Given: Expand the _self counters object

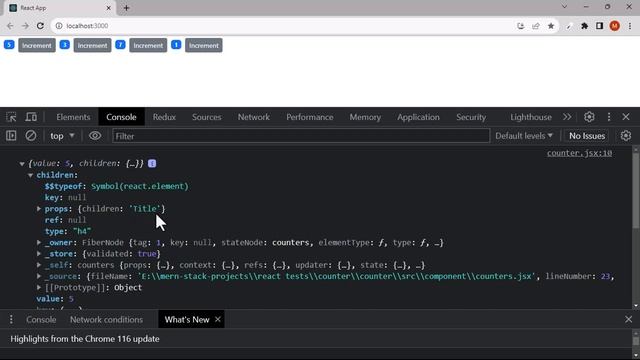Looking at the screenshot, I should click(x=39, y=265).
